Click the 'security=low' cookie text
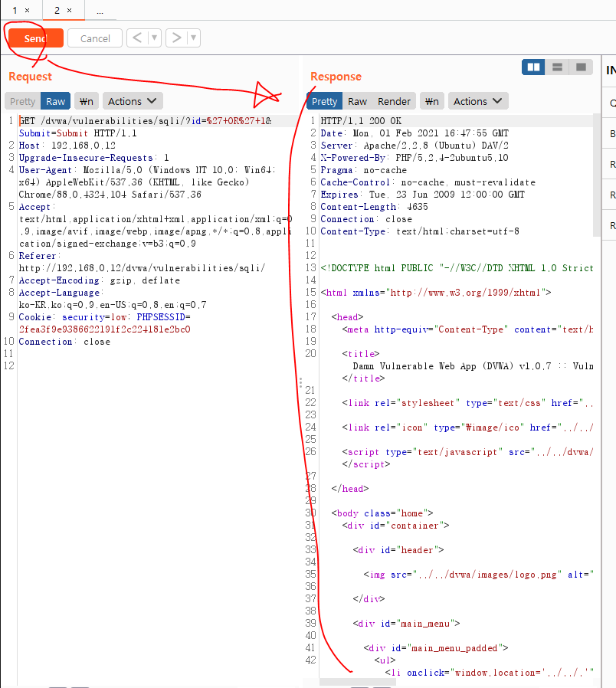 click(94, 316)
